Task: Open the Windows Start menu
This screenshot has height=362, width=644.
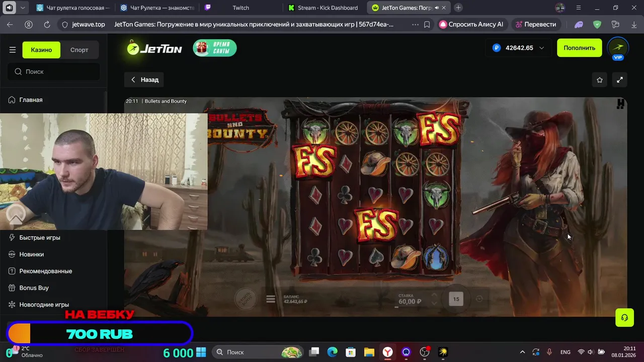Action: 201,352
